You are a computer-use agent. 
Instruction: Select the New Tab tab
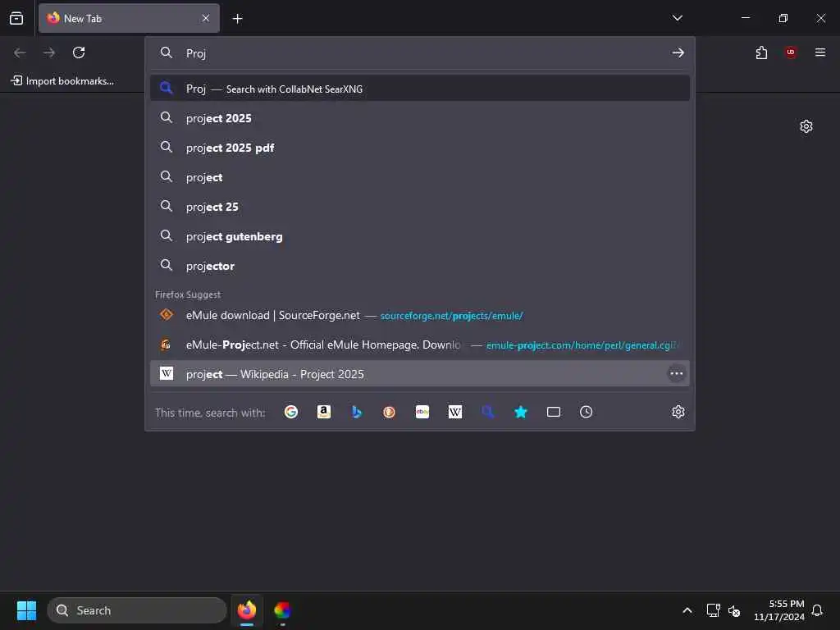(x=129, y=18)
